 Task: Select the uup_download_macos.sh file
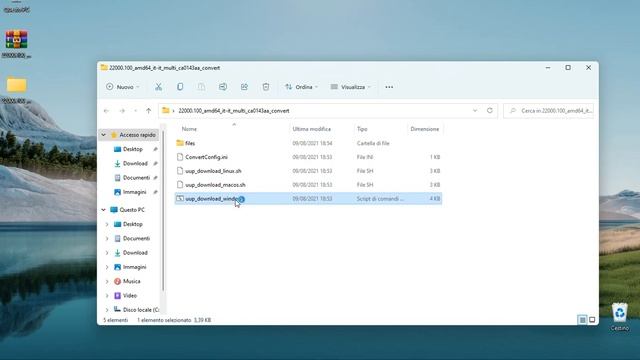click(x=308, y=185)
